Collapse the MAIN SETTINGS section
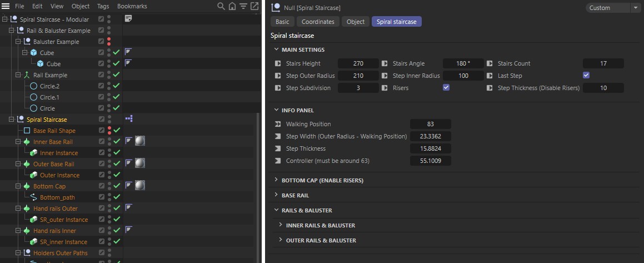 (x=276, y=49)
